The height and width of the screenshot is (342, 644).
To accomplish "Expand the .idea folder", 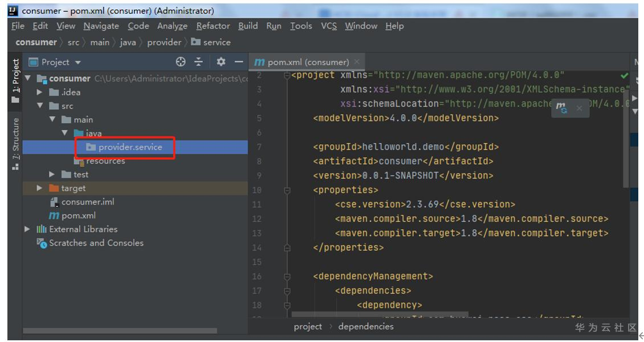I will point(39,92).
